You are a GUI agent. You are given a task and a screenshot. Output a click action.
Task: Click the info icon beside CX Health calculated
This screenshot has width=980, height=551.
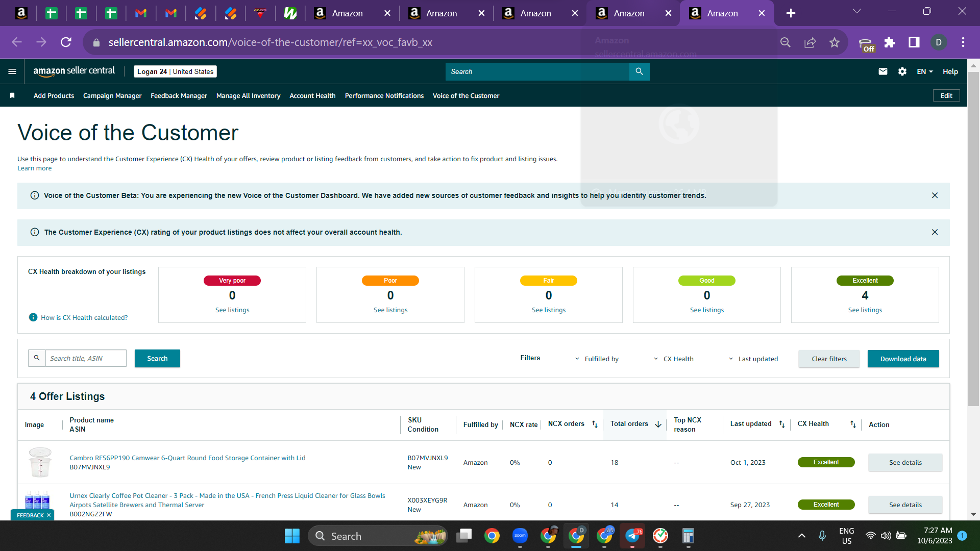(33, 317)
